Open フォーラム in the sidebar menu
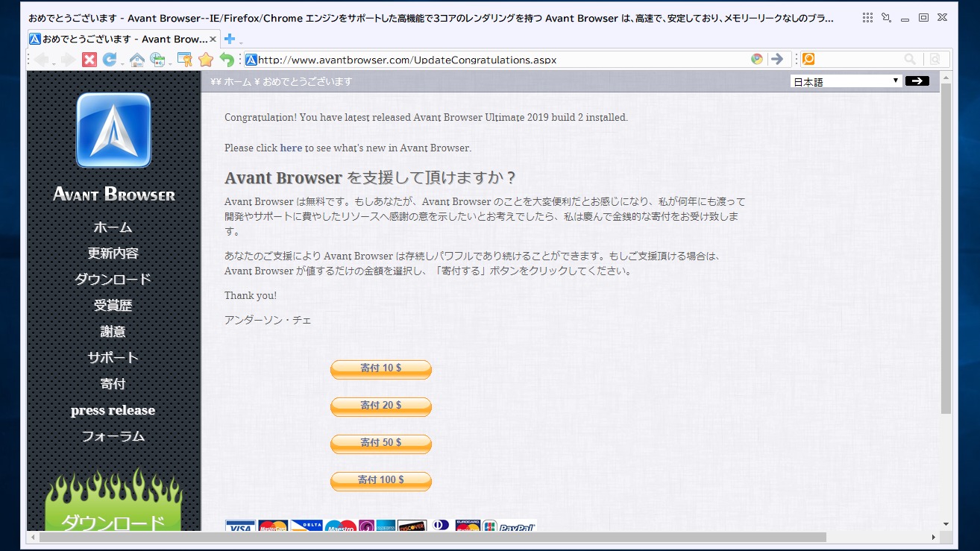This screenshot has width=980, height=551. click(x=113, y=436)
